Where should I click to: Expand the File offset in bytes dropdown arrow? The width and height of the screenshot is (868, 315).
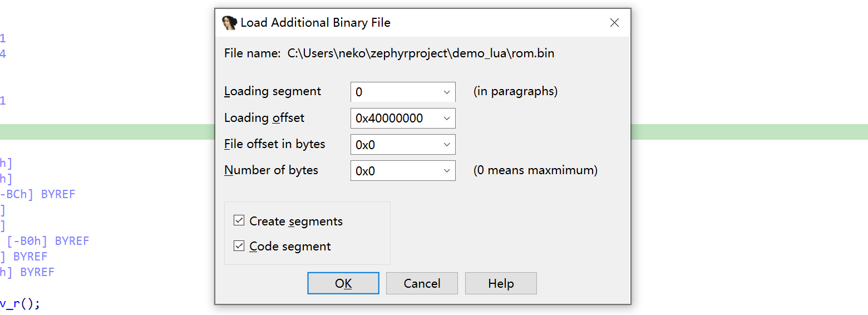tap(447, 145)
